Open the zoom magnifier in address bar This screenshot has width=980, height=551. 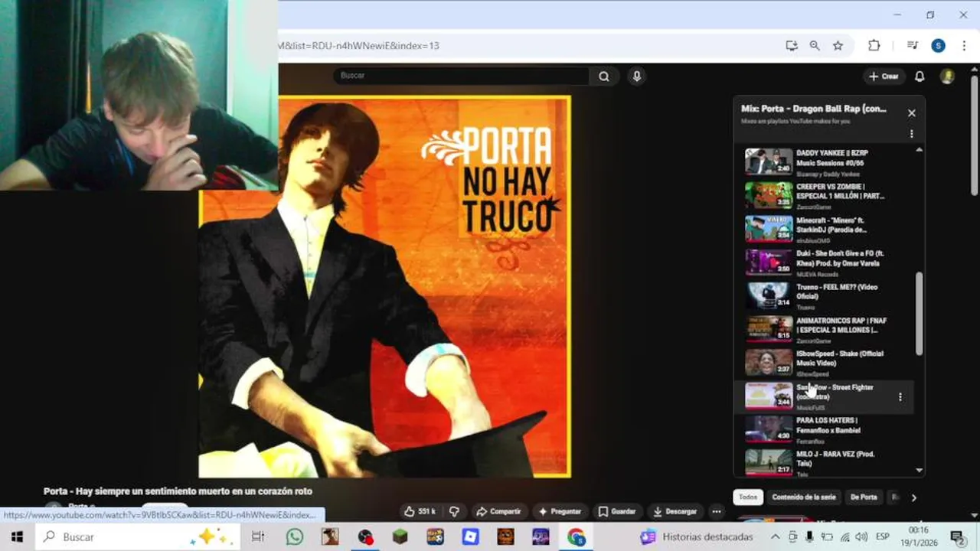pos(815,46)
